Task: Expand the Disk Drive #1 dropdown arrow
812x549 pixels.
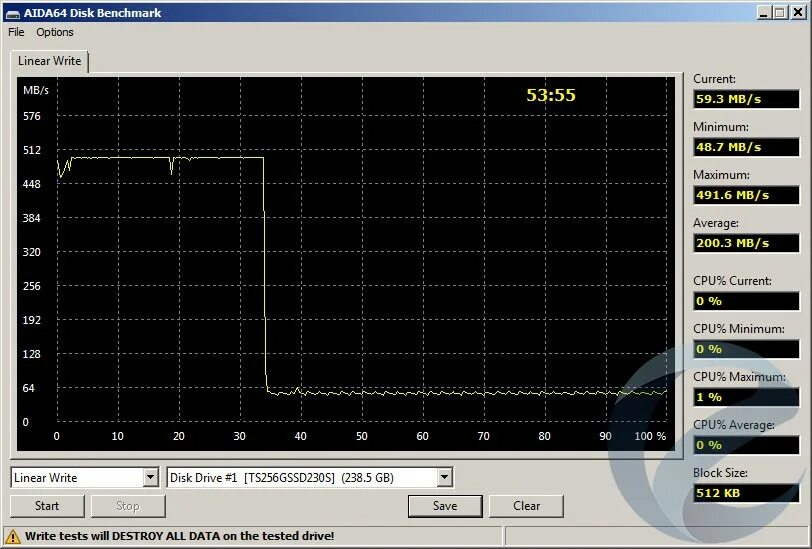Action: 444,477
